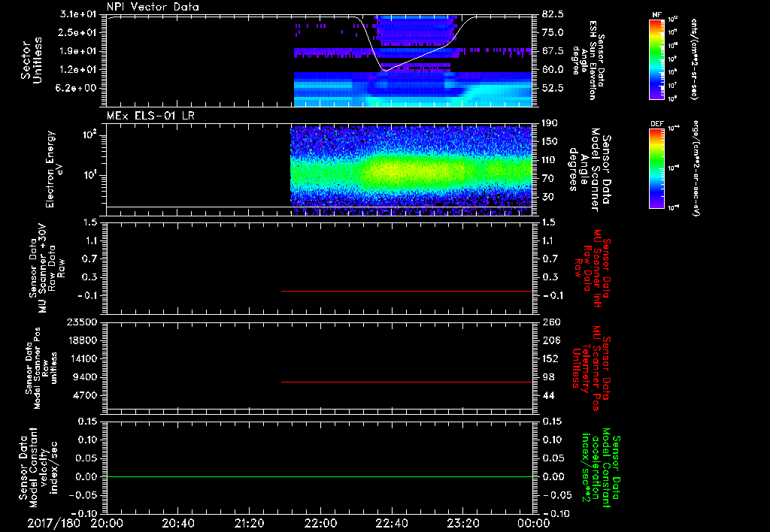This screenshot has width=770, height=532.
Task: Click the "22:00" time tick label
Action: pyautogui.click(x=320, y=523)
